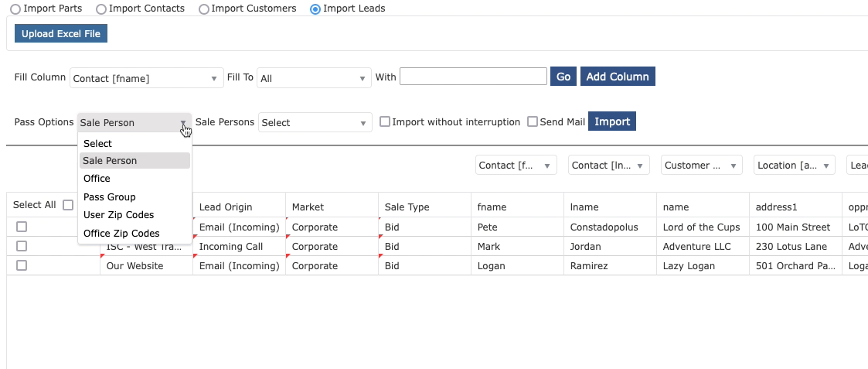868x369 pixels.
Task: Open the Contact [ln... column mapping dropdown
Action: tap(609, 165)
